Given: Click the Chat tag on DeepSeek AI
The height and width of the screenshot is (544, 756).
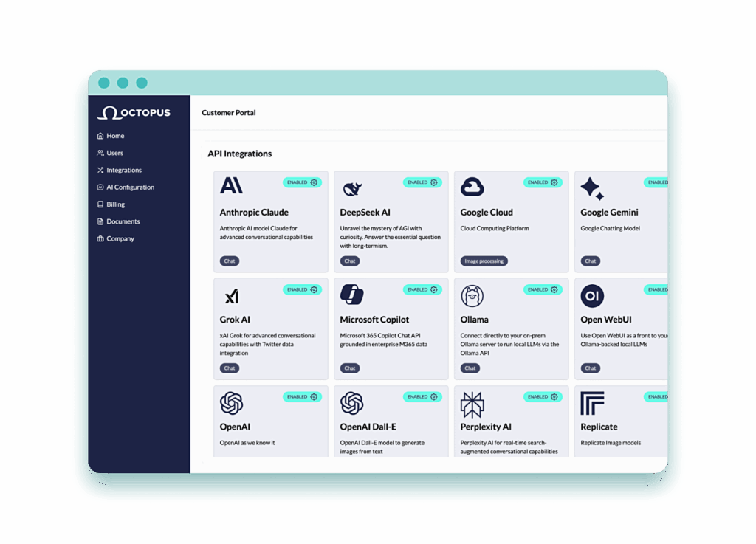Looking at the screenshot, I should tap(350, 261).
